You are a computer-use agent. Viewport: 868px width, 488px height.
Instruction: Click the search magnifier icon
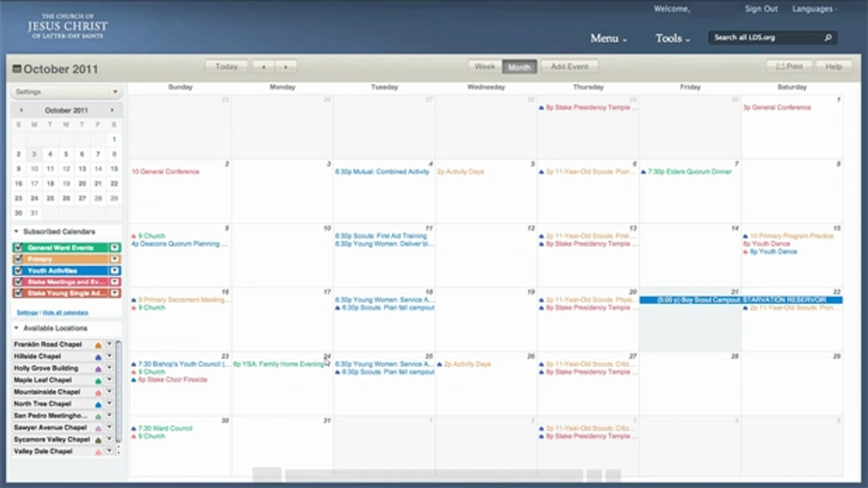tap(828, 38)
